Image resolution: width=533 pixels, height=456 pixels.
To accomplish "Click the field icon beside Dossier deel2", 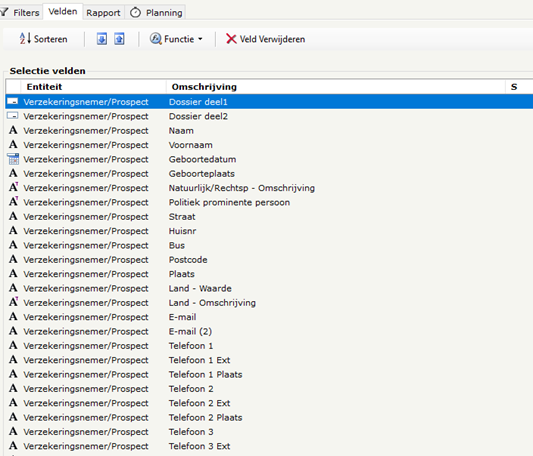I will (13, 116).
